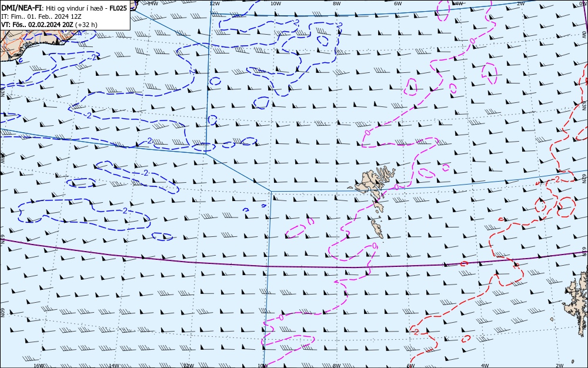588x368 pixels.
Task: Click the "16W" longitude label
Action: [x=39, y=366]
